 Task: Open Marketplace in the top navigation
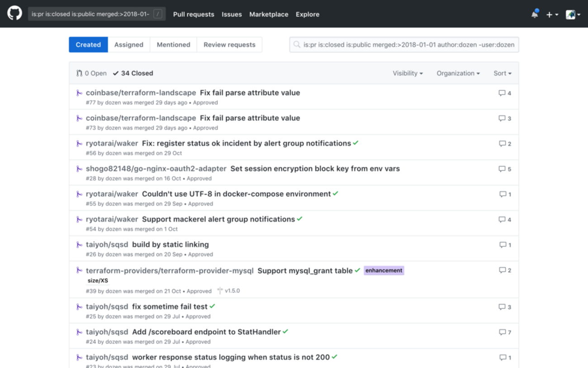click(x=269, y=14)
